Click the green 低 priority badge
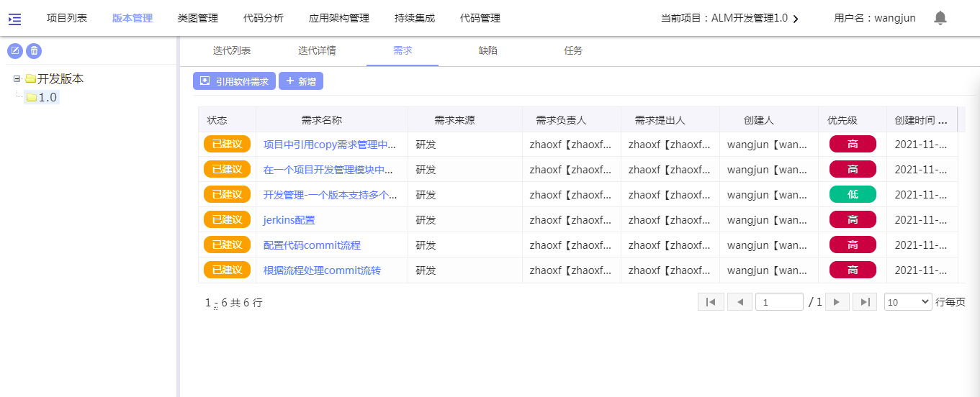This screenshot has height=397, width=980. (x=853, y=194)
